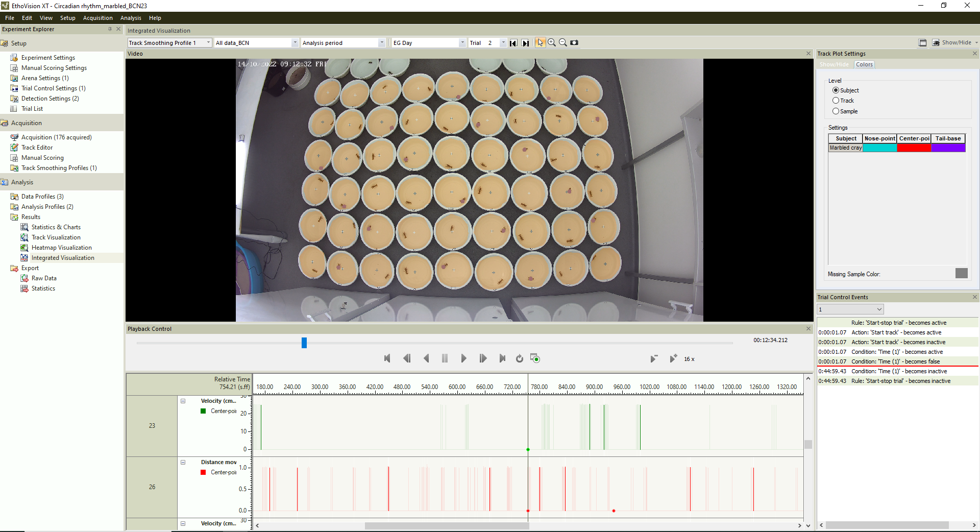Click the playback options icon
This screenshot has height=532, width=980.
(x=535, y=358)
